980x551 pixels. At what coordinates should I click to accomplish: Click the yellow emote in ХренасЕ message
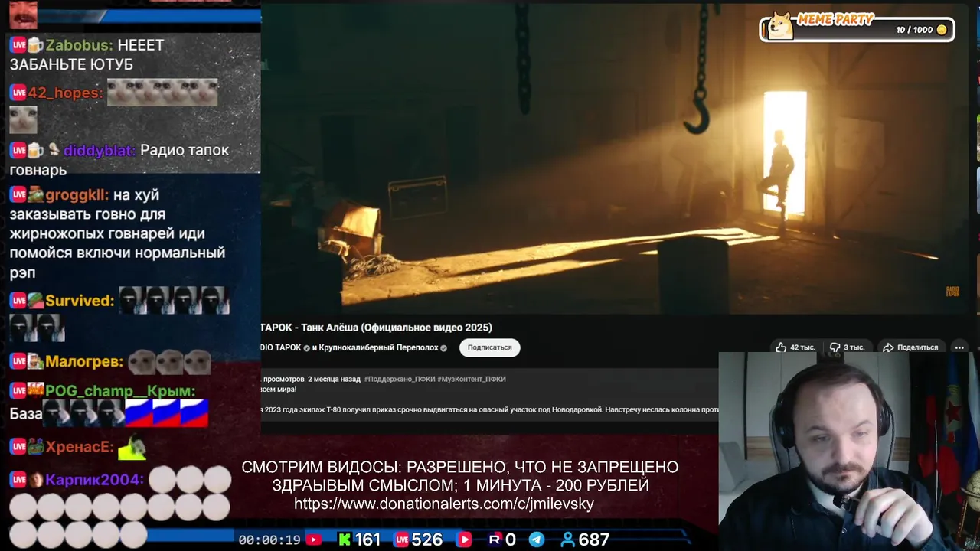(132, 446)
